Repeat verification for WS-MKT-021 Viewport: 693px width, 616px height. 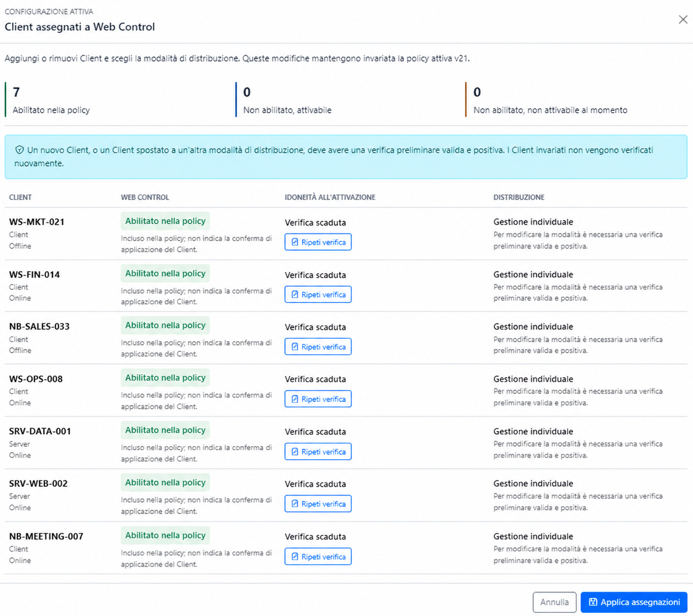tap(318, 242)
